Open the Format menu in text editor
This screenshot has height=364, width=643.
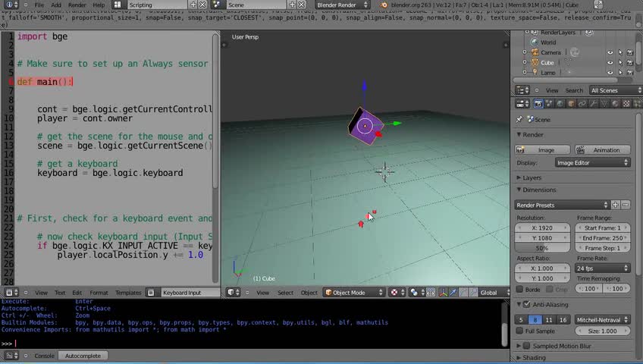pyautogui.click(x=99, y=292)
